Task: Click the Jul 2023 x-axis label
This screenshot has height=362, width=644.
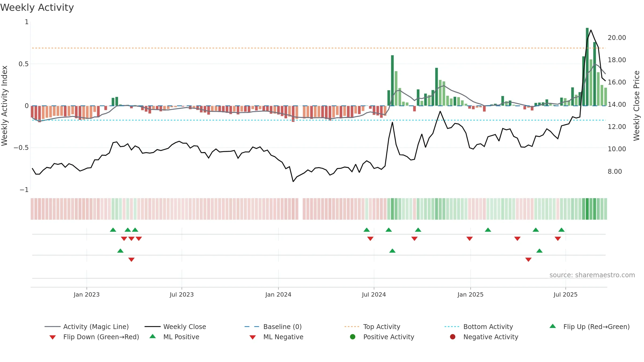Action: 182,294
